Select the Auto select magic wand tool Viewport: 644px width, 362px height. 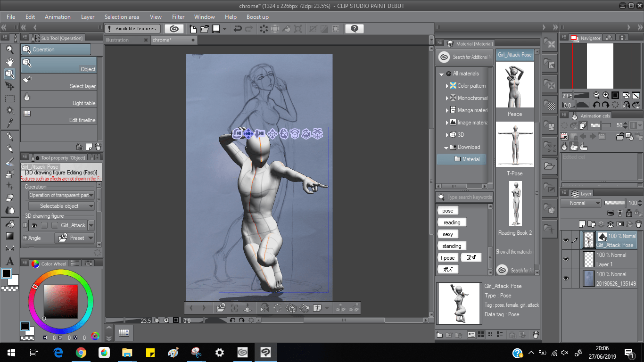click(9, 111)
